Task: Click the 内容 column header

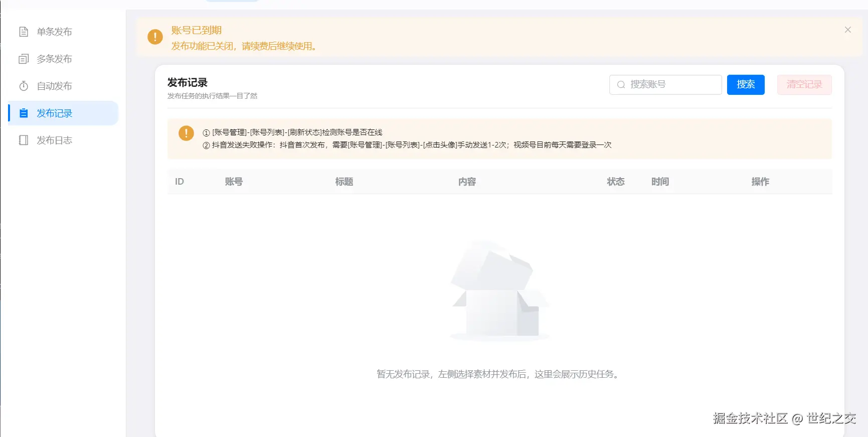Action: 467,182
